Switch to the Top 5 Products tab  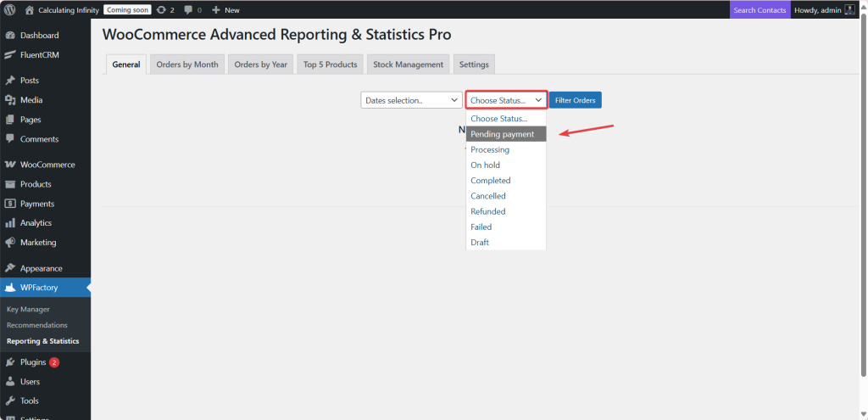(331, 64)
